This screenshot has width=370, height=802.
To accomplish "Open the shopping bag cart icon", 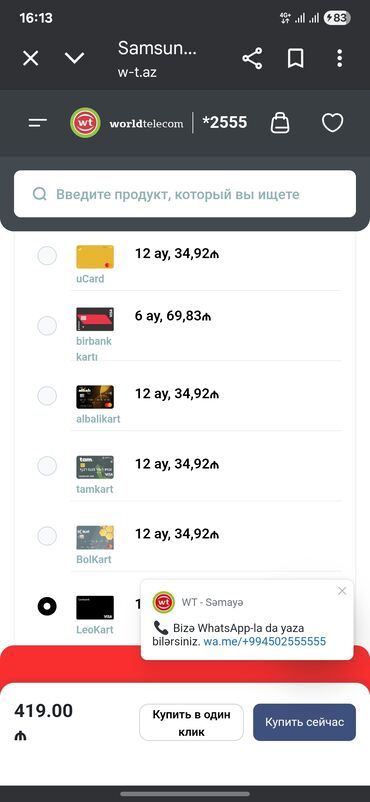I will pos(280,123).
